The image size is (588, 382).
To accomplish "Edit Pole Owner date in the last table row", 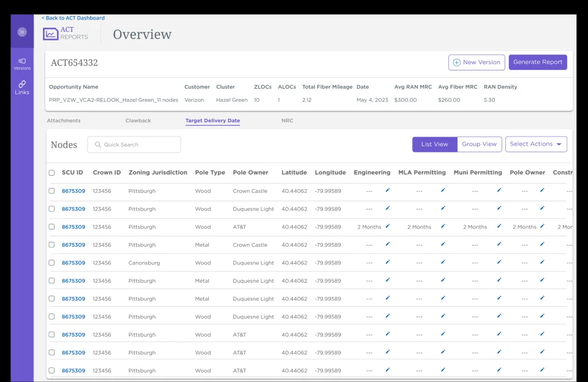I will [x=542, y=370].
